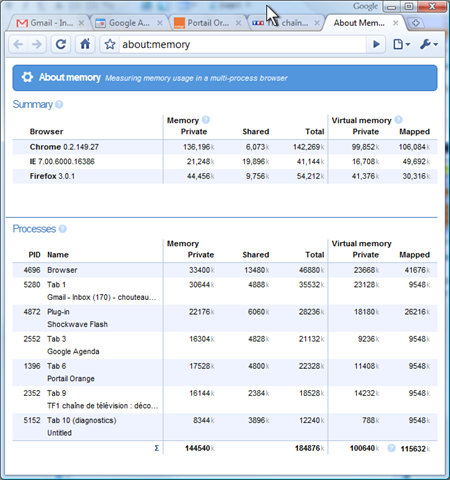Open help icon next to Summary heading

point(59,104)
